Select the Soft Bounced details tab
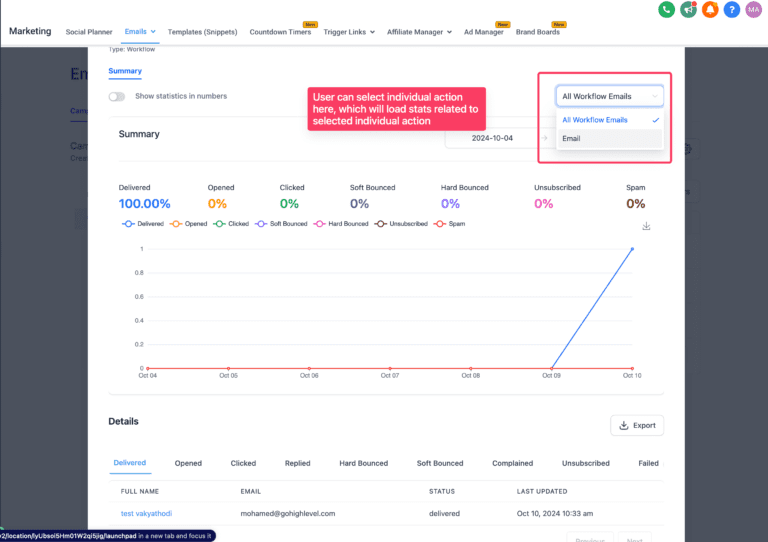 click(x=440, y=463)
